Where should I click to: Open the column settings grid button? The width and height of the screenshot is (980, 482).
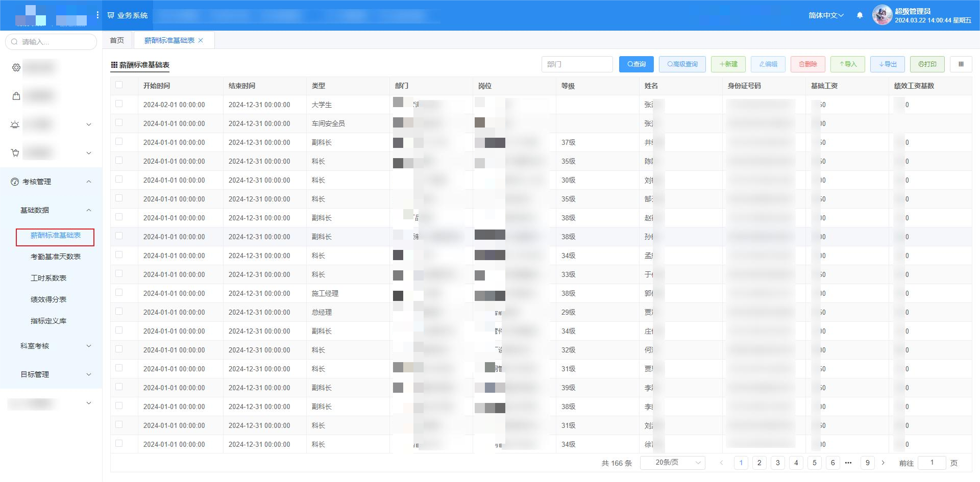click(x=961, y=64)
